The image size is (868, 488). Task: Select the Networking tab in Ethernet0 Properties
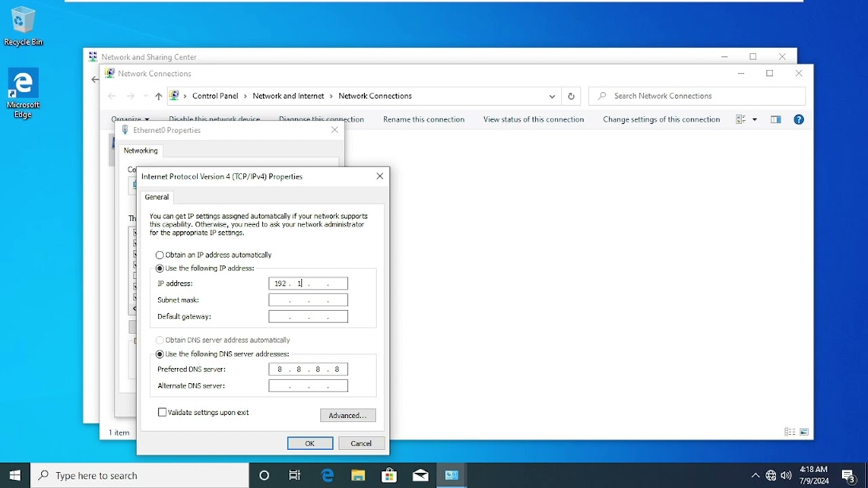pyautogui.click(x=140, y=150)
